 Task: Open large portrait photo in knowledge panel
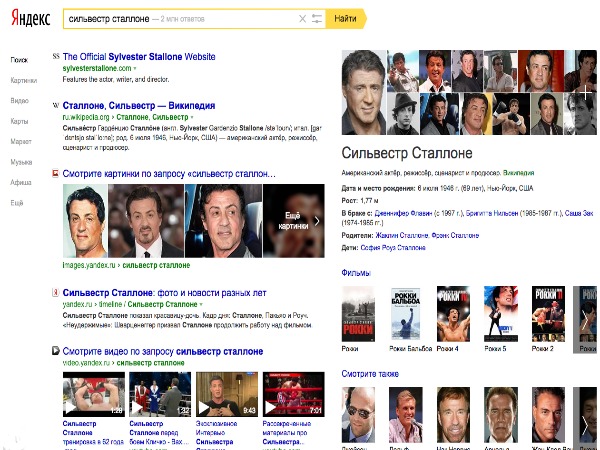click(364, 92)
